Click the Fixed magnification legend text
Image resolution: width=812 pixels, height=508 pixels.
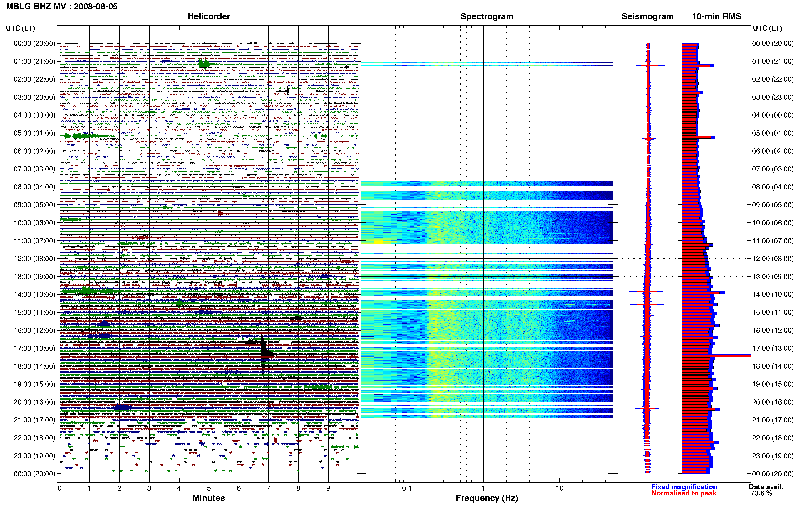point(684,487)
